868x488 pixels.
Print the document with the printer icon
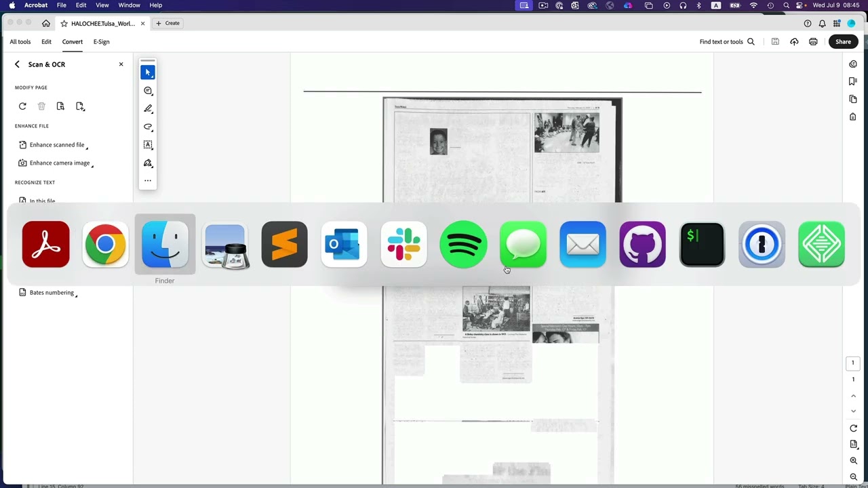[813, 42]
